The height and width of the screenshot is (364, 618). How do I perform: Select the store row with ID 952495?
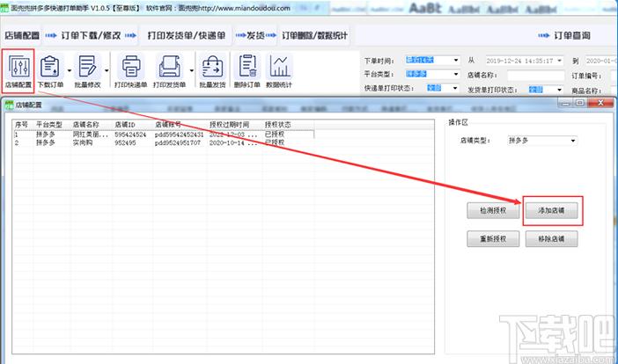pyautogui.click(x=163, y=142)
